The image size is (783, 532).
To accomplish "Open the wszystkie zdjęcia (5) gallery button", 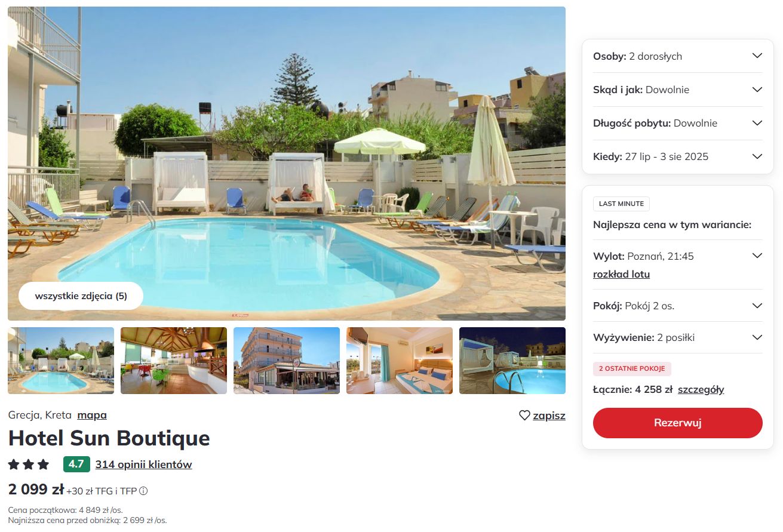I will [81, 296].
